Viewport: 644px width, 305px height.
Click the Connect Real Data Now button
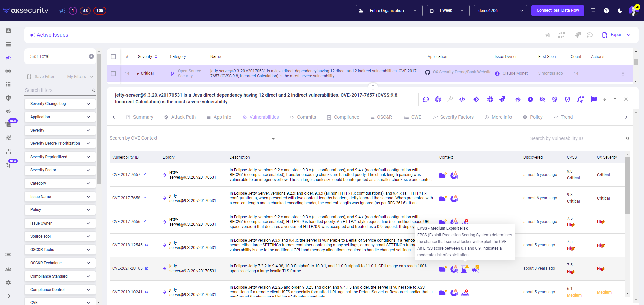tap(557, 10)
